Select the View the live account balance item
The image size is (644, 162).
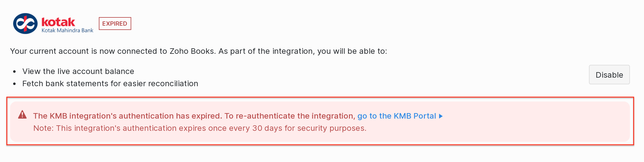78,71
